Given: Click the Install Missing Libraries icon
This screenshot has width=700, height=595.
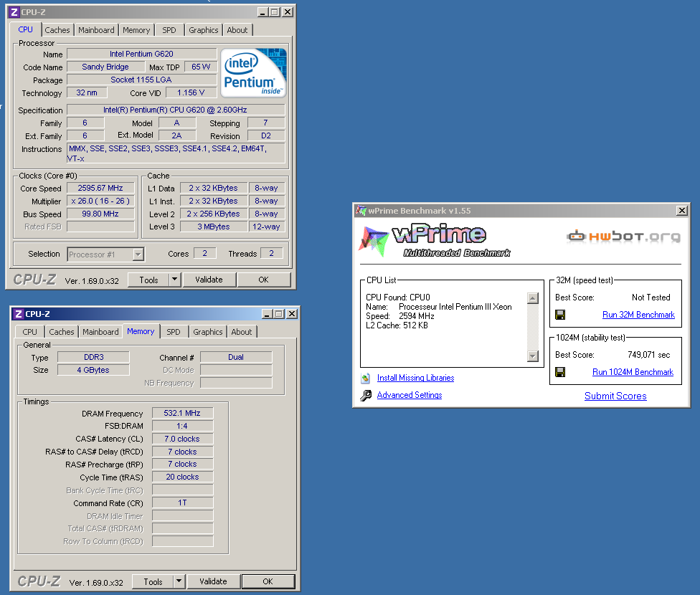Looking at the screenshot, I should click(366, 378).
